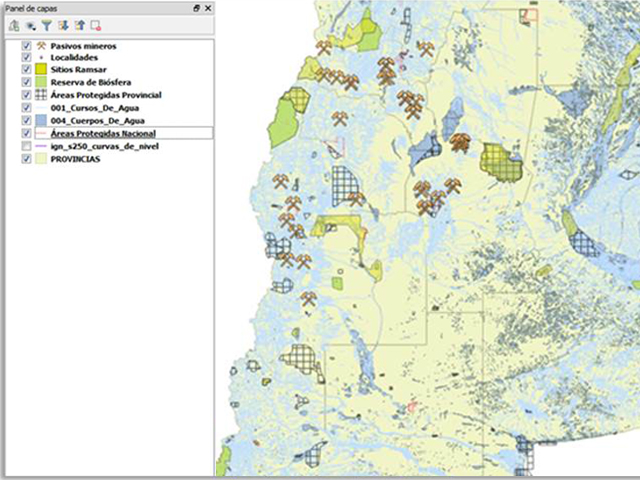Enable the ign_s250_curvas_de_nivel layer
The height and width of the screenshot is (480, 640).
(x=27, y=146)
